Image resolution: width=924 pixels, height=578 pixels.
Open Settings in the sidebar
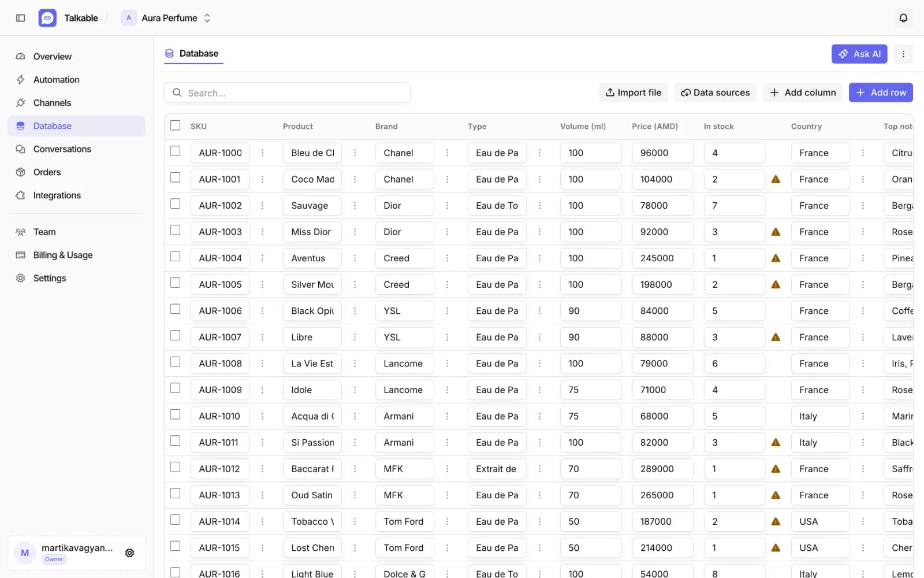tap(76, 278)
